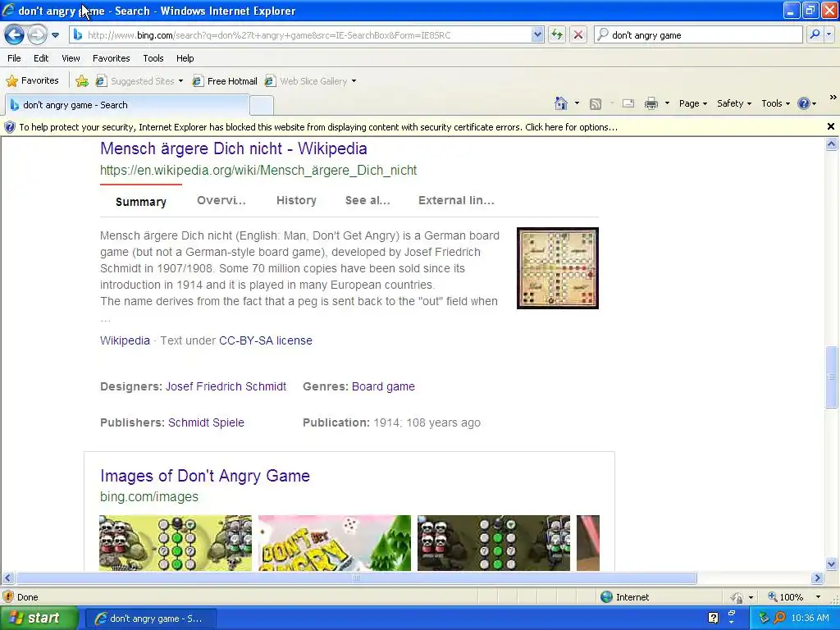Click the bing.com address bar
The image size is (840, 630).
(x=300, y=35)
